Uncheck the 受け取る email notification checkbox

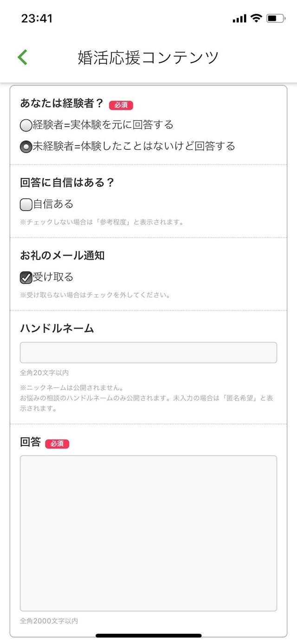(26, 278)
